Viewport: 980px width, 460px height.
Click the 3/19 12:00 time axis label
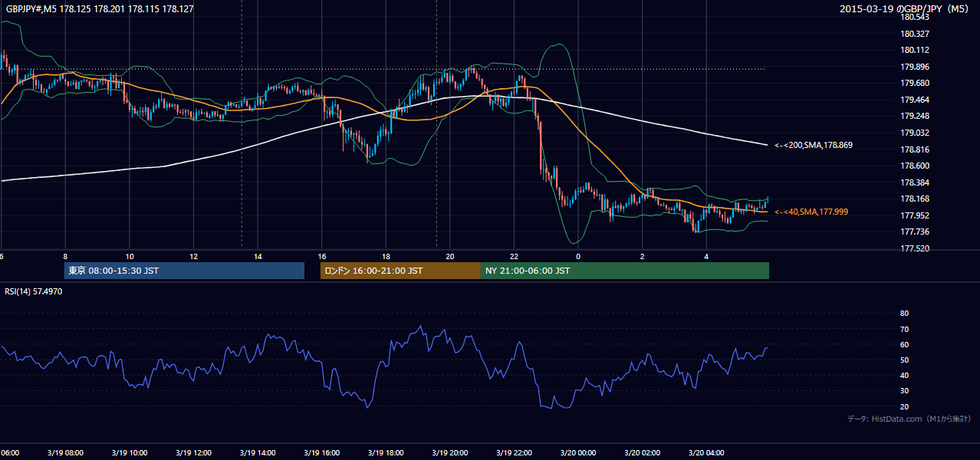click(193, 453)
